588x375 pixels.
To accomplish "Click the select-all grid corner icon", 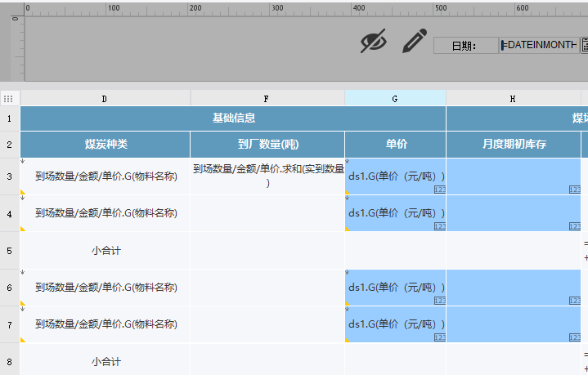I will 8,99.
